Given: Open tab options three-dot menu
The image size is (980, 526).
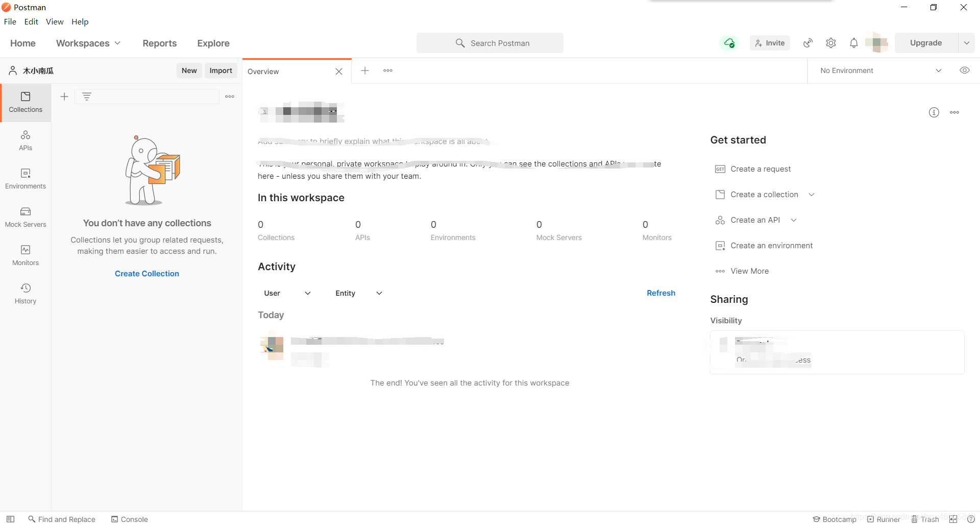Looking at the screenshot, I should pos(388,70).
